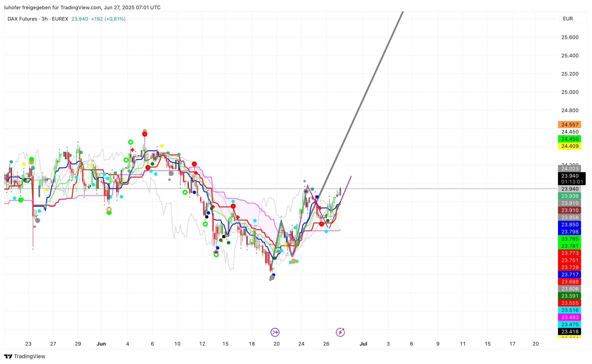Click the black 23.418 price label
The image size is (592, 364).
(x=569, y=332)
